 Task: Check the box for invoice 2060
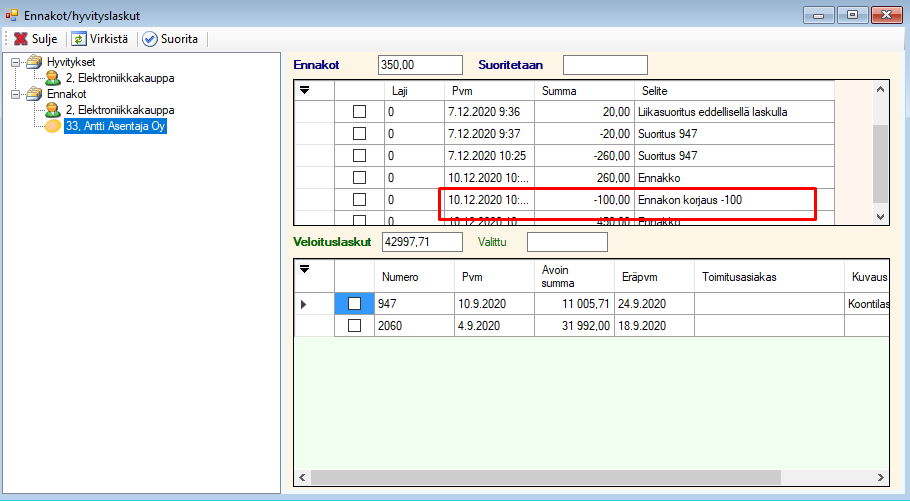pos(354,325)
